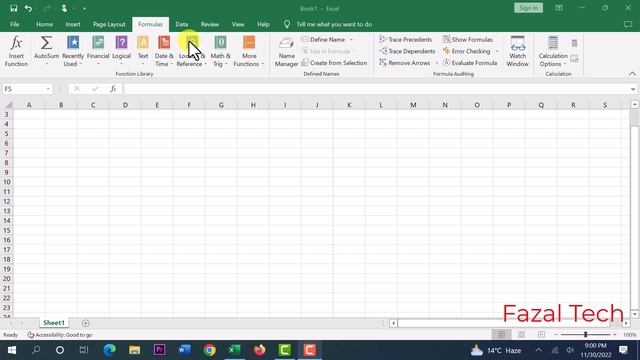Open Calculation Options dropdown

[x=553, y=51]
